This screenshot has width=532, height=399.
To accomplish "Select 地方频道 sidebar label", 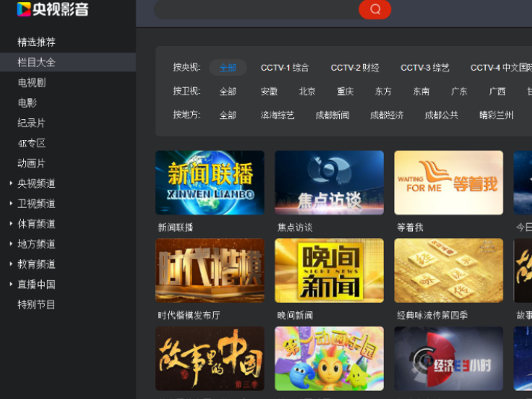I will [x=37, y=243].
